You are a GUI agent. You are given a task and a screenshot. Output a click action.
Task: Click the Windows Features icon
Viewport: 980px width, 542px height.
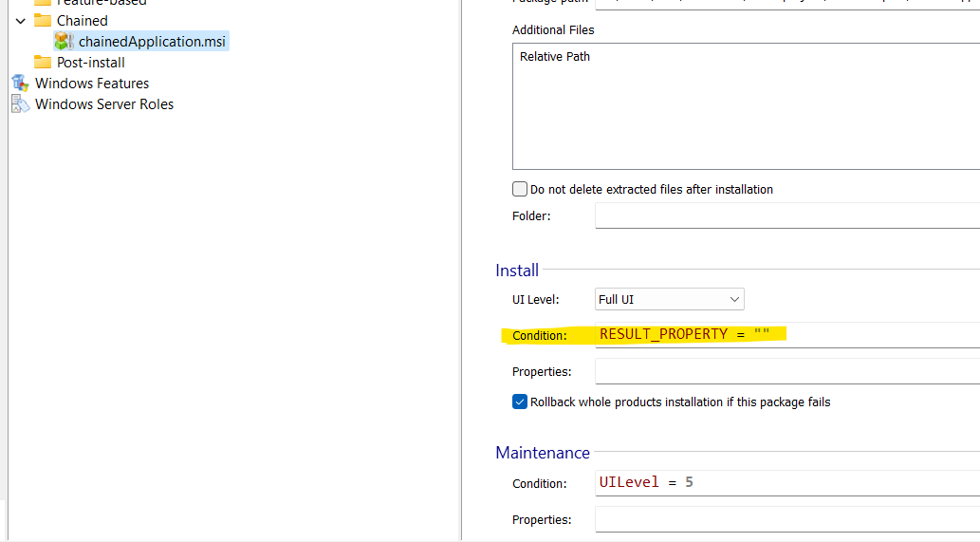pos(21,83)
